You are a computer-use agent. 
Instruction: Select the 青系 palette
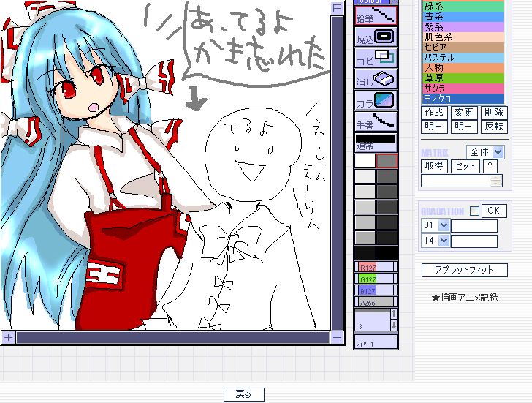[x=464, y=17]
